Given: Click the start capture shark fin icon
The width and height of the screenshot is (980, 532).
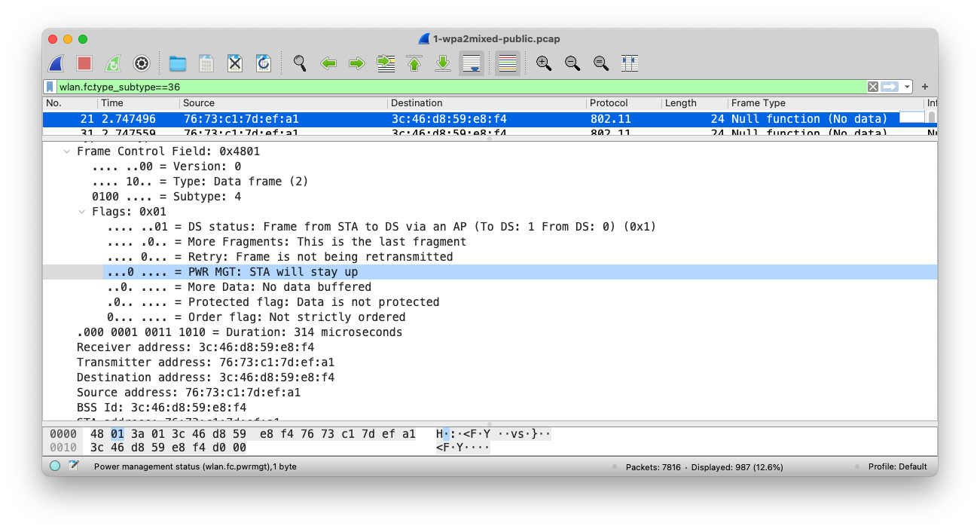Looking at the screenshot, I should click(x=56, y=63).
